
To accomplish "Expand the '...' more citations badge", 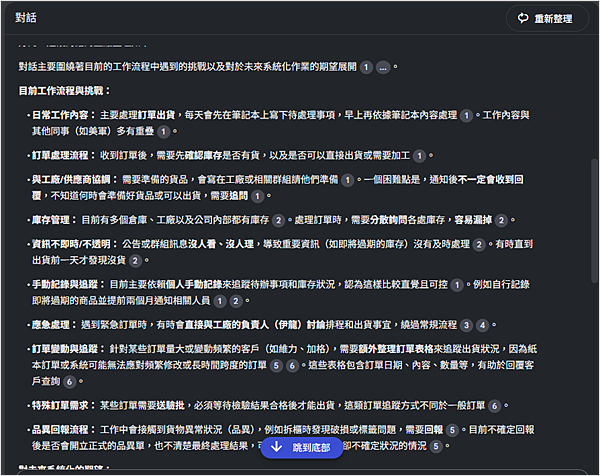I will coord(383,67).
